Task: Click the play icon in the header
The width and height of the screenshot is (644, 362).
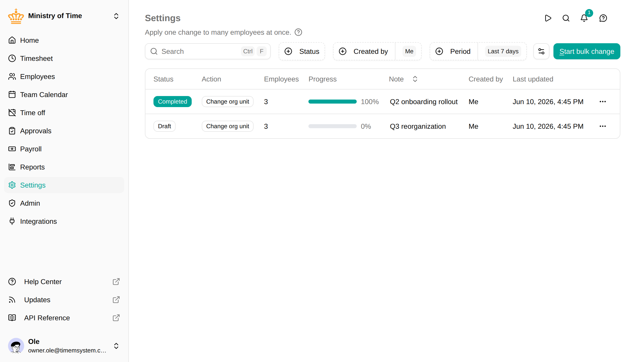Action: click(548, 18)
